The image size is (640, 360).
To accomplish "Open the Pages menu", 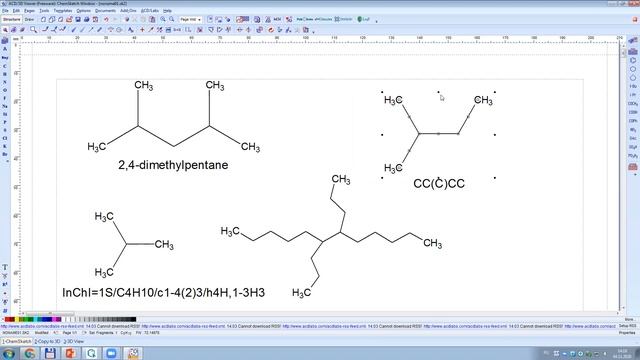I will pyautogui.click(x=29, y=11).
